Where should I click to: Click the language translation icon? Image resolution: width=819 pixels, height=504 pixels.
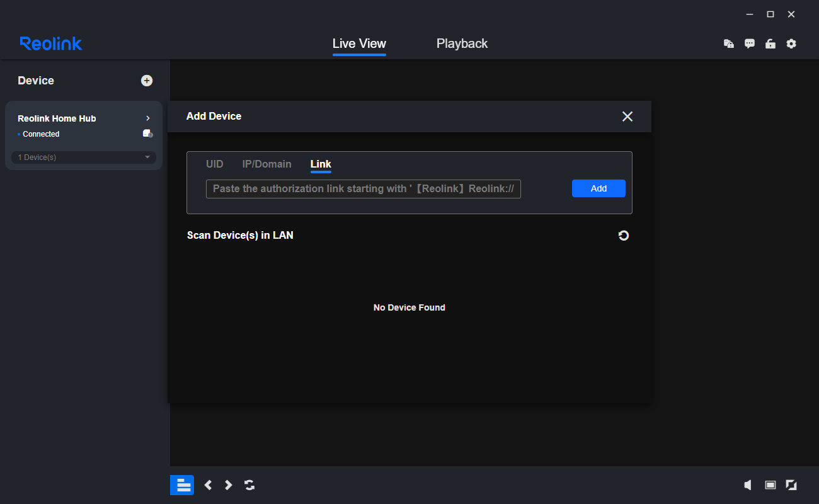coord(729,43)
